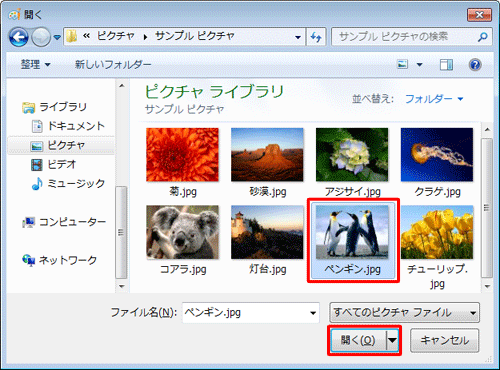Screen dimensions: 500x370
Task: Select ライブラリ in the navigation pane
Action: click(x=63, y=107)
